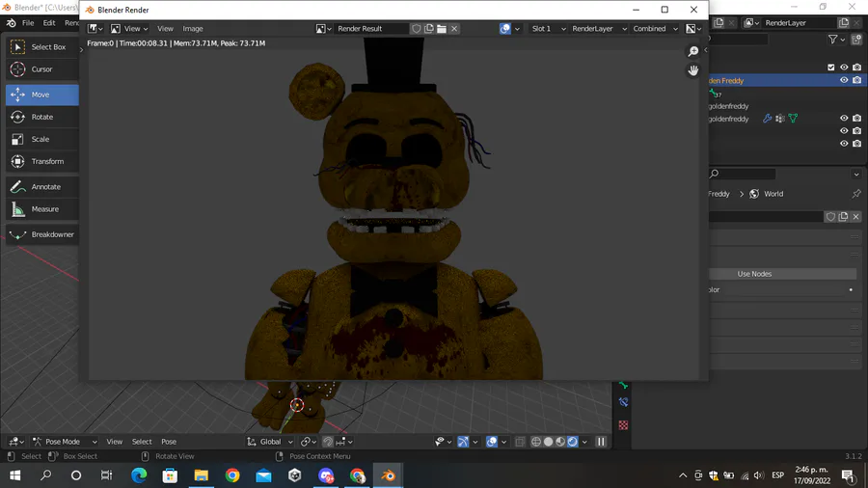The image size is (868, 488).
Task: Add new collection in outliner
Action: tap(857, 40)
